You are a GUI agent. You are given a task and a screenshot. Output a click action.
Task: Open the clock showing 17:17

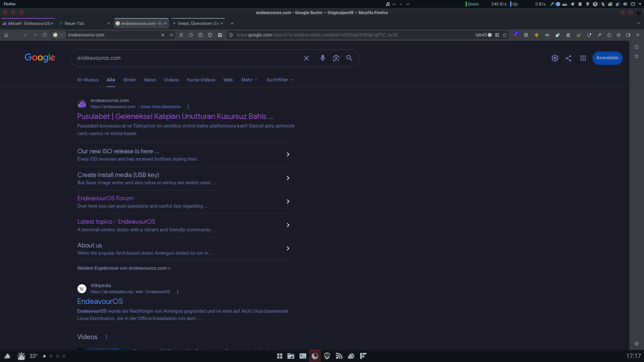pyautogui.click(x=633, y=356)
